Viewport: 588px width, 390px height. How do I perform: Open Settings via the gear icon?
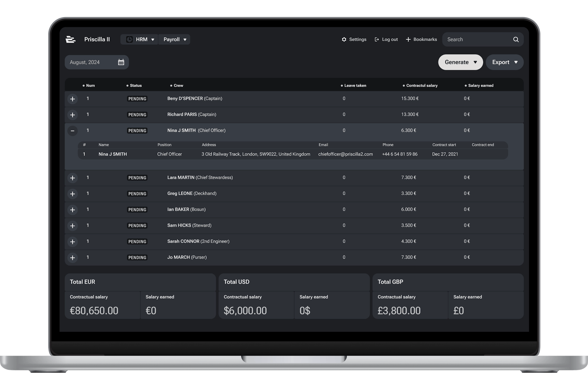(344, 39)
